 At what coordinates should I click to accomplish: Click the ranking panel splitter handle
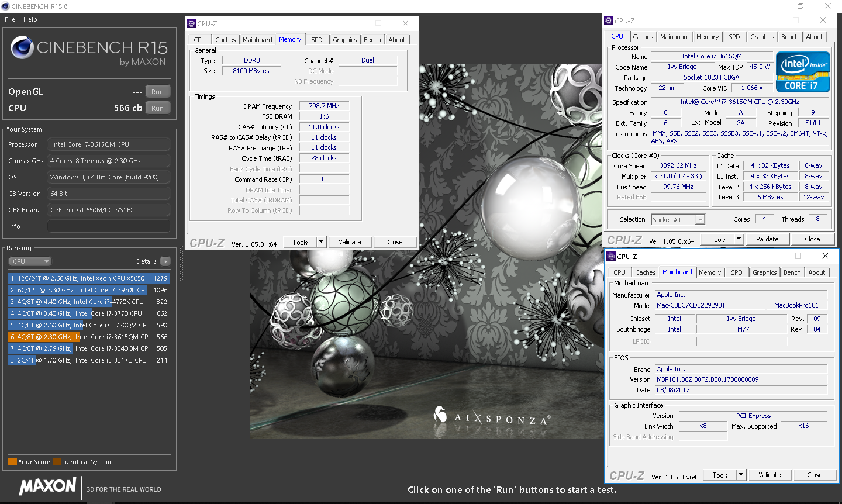pos(181,263)
